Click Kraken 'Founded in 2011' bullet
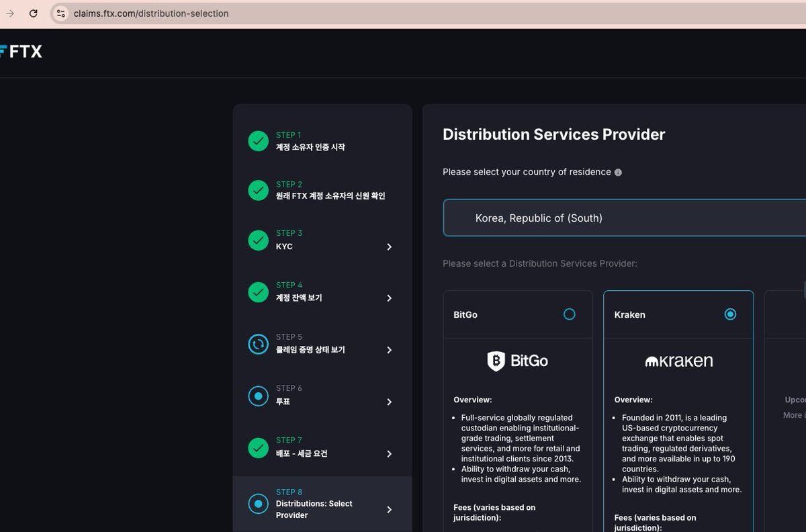The height and width of the screenshot is (532, 806). click(x=678, y=443)
